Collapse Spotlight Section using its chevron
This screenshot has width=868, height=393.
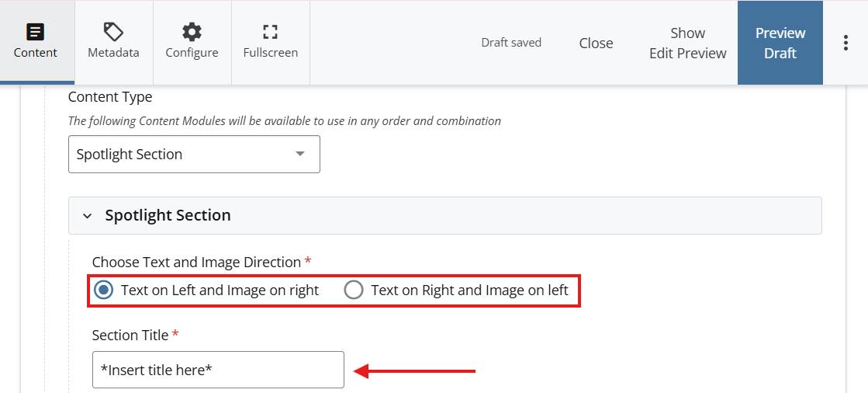[x=87, y=216]
